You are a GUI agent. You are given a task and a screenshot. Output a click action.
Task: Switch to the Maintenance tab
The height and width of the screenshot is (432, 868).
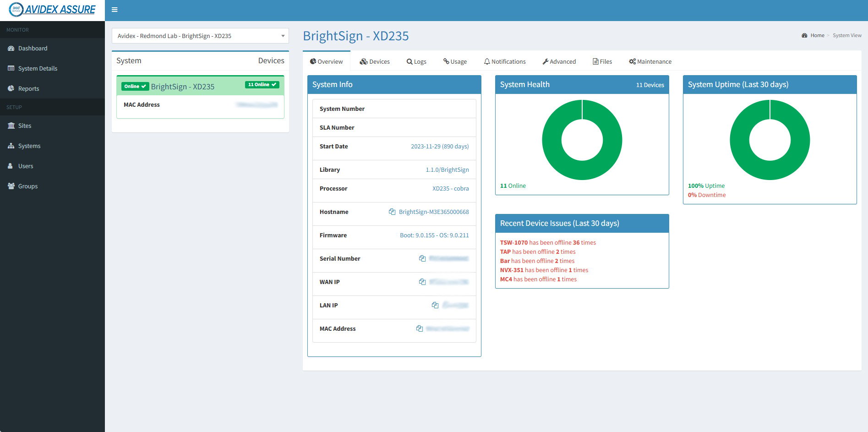(x=650, y=61)
